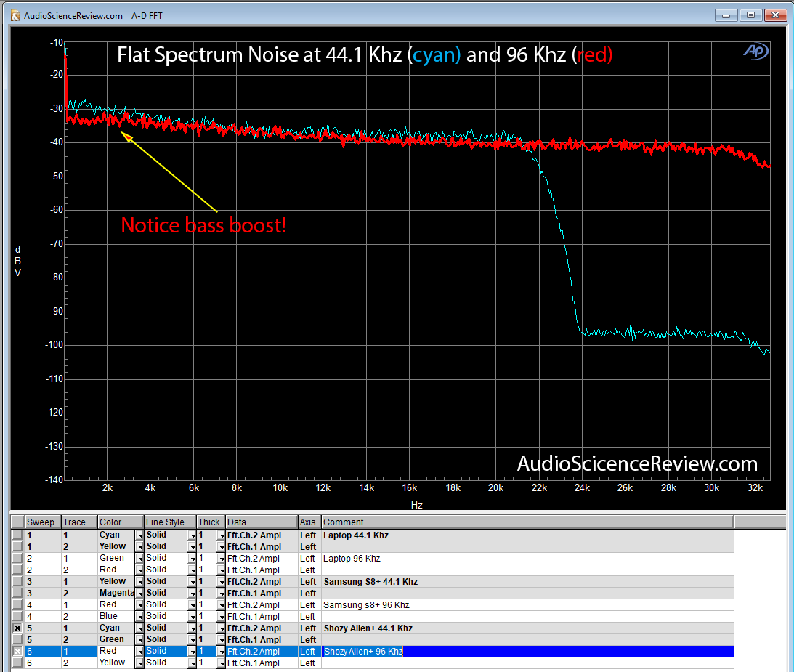Click the Axis column header

309,522
